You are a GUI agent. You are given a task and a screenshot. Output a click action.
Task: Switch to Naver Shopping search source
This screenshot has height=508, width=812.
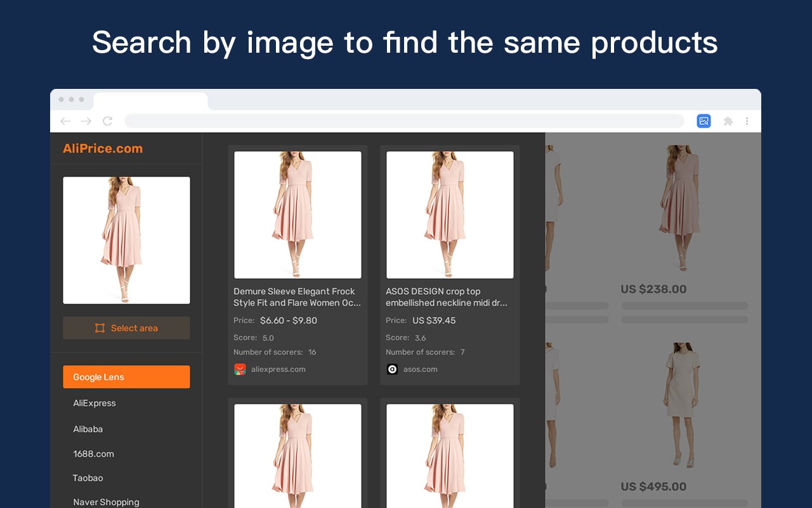[106, 502]
